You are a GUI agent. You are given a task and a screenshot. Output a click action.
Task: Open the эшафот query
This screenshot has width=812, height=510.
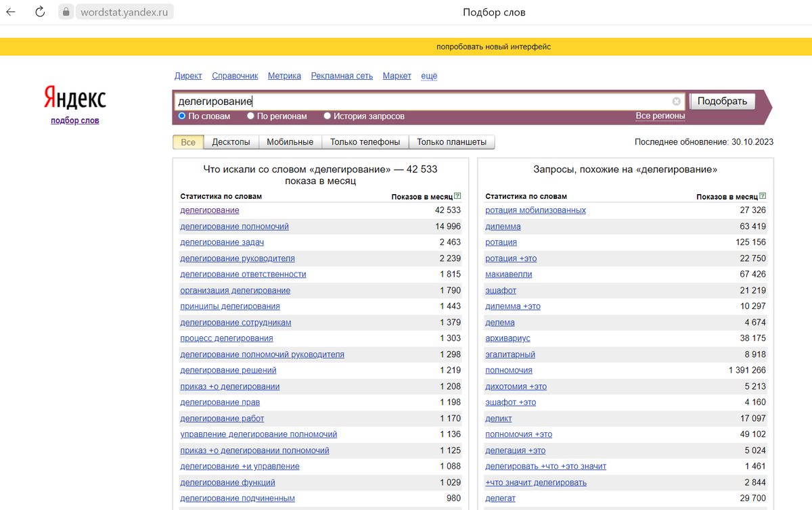501,290
